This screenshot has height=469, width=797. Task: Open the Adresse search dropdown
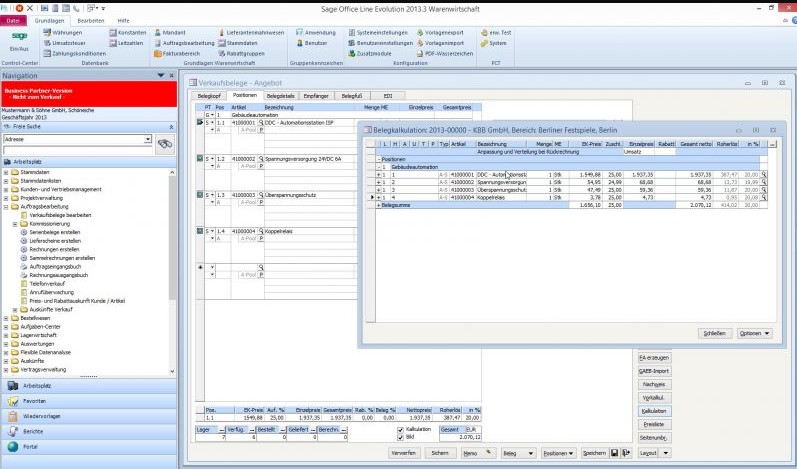[x=148, y=140]
